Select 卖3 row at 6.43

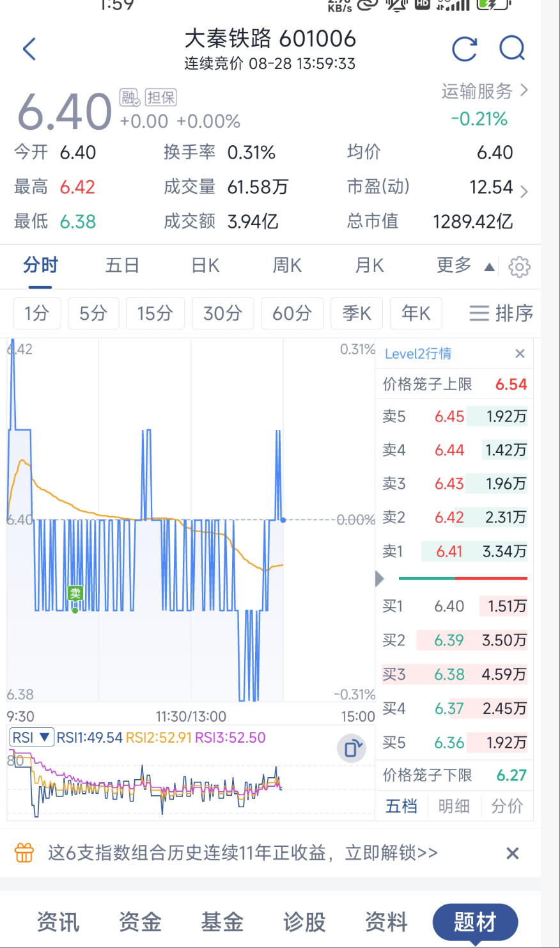[455, 484]
